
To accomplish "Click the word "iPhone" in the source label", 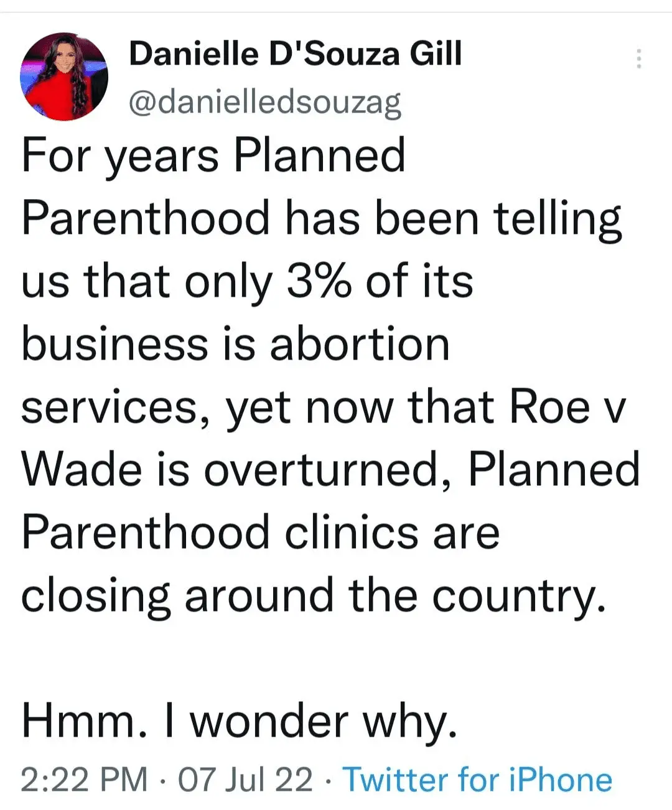I will click(561, 780).
